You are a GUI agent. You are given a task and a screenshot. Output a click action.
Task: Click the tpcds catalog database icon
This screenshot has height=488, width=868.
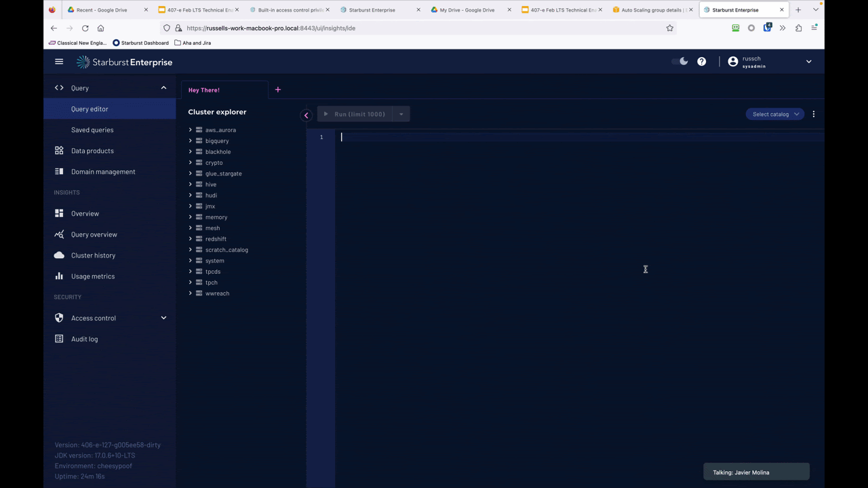[x=199, y=271]
